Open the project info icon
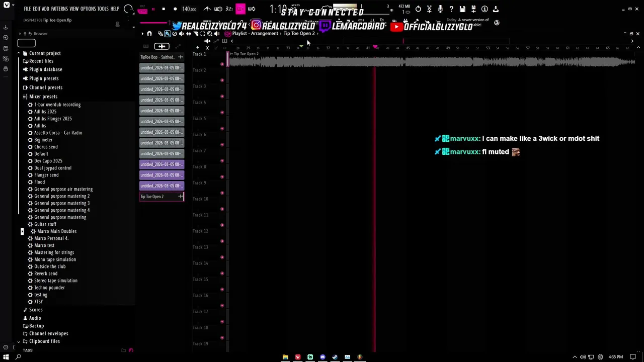Screen dimensions: 644x362 485,9
